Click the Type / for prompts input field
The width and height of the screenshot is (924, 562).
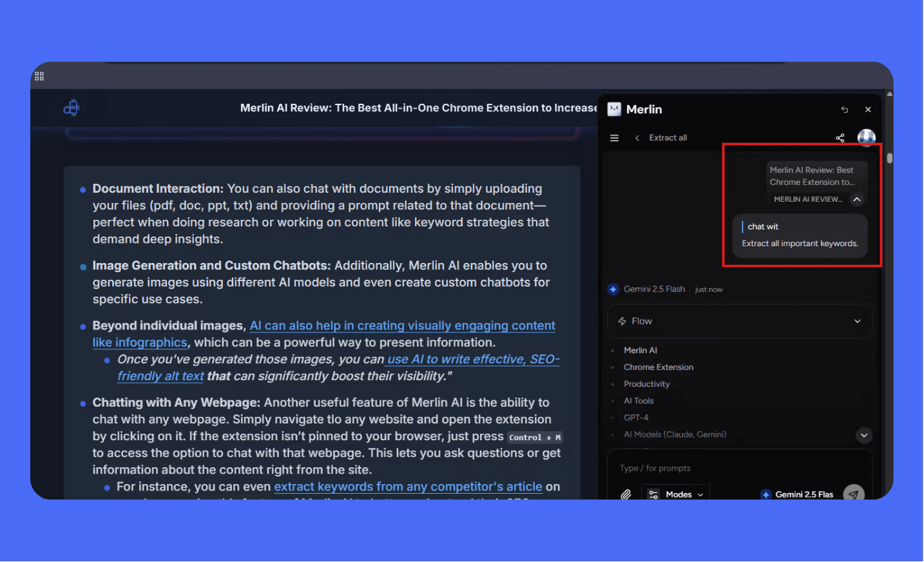739,468
